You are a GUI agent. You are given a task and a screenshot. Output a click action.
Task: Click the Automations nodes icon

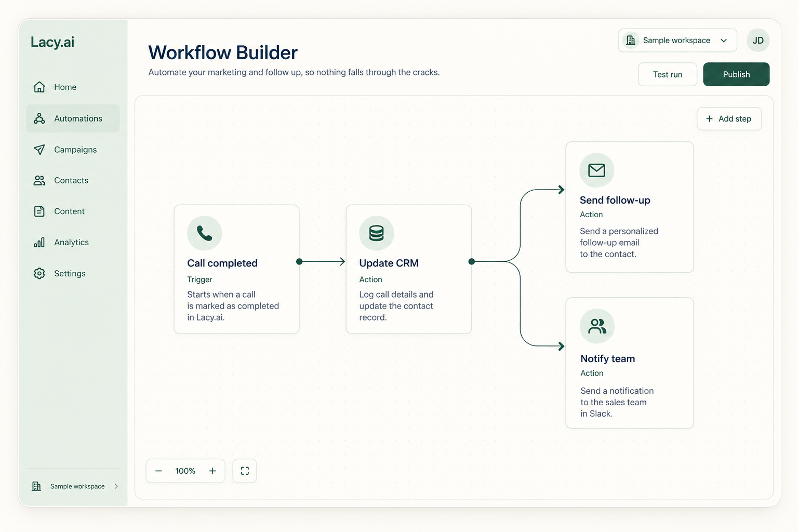(x=39, y=118)
